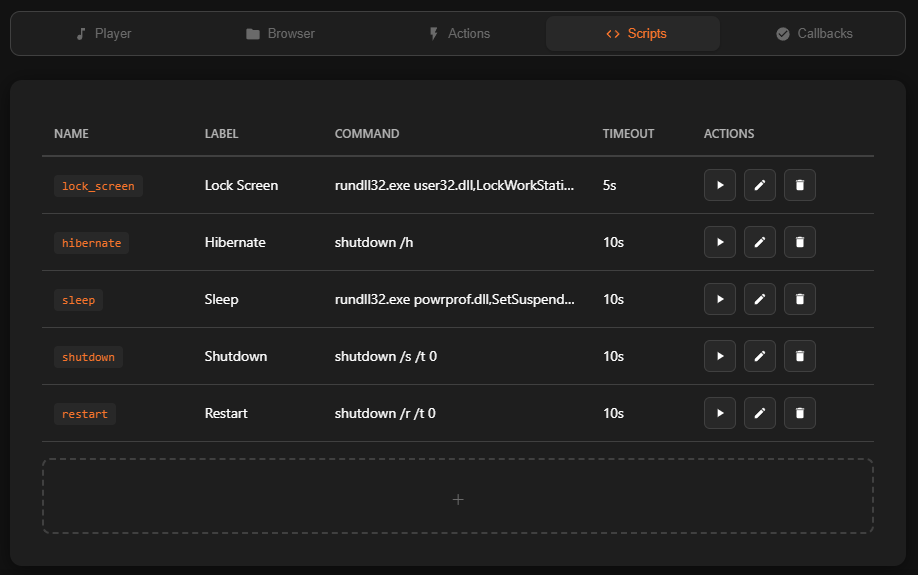
Task: Go to the Actions tab
Action: [x=459, y=34]
